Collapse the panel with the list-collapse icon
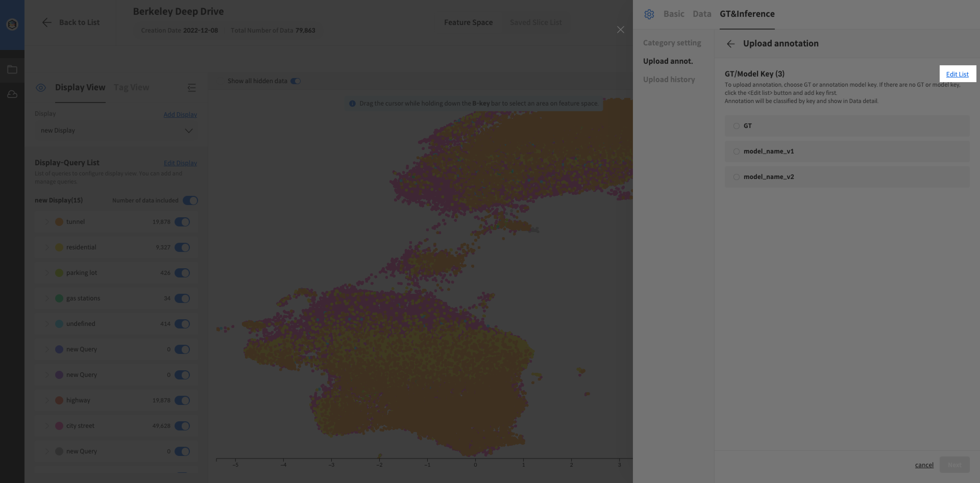 point(191,88)
